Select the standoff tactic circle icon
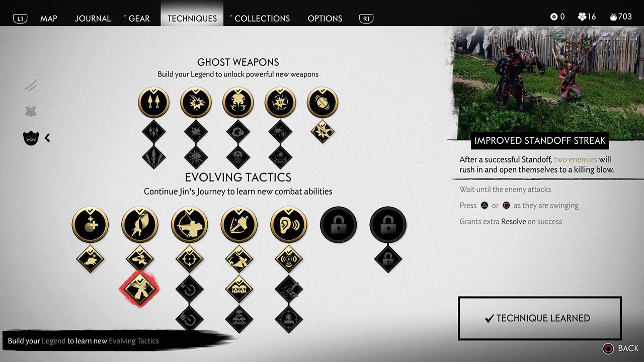Screen dimensions: 644x362 140,225
